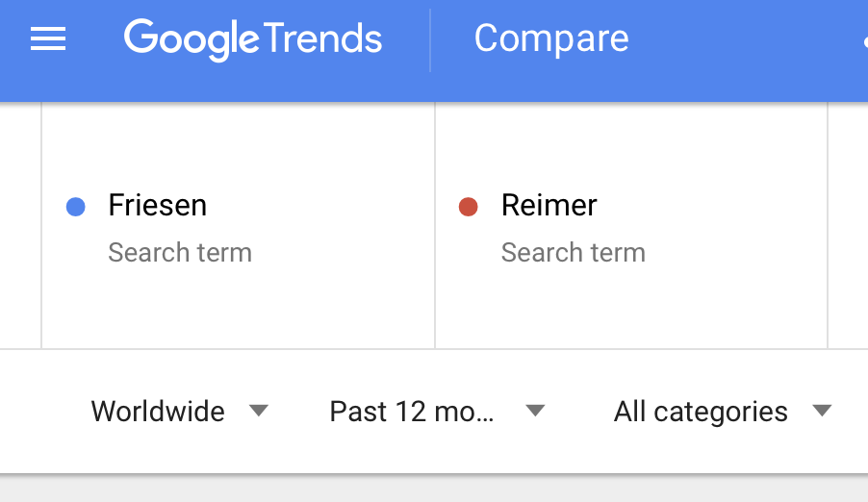Viewport: 868px width, 502px height.
Task: Click the partially visible card right of Reimer
Action: coord(848,225)
